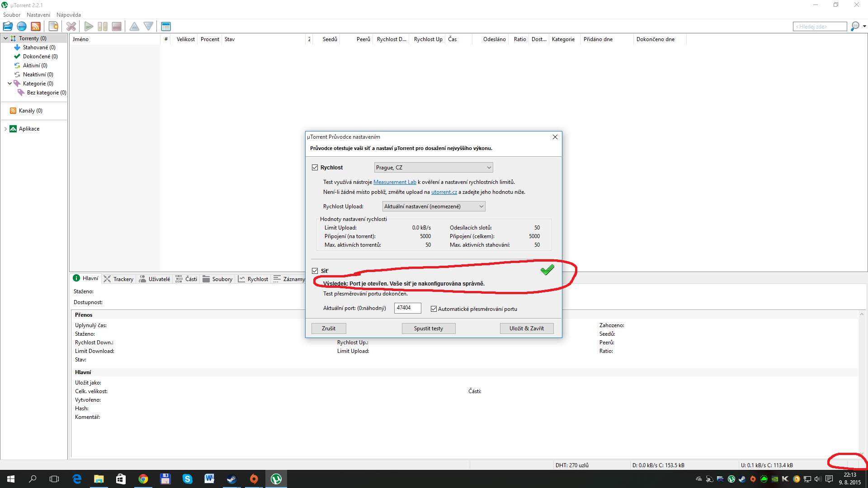Viewport: 868px width, 488px height.
Task: Open Steam from taskbar
Action: coord(231,479)
